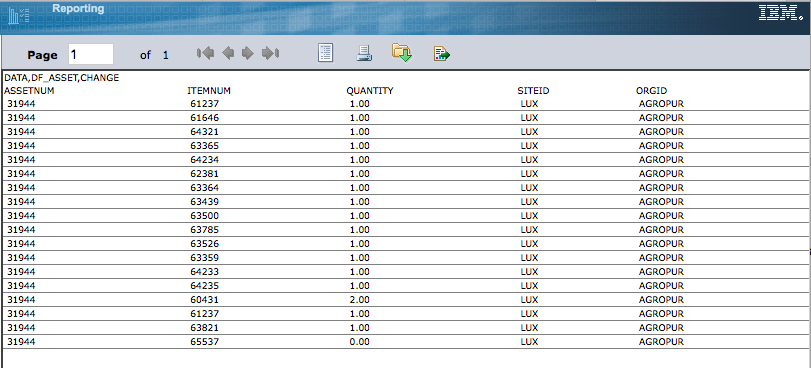
Task: Select item number 63439
Action: click(x=205, y=201)
